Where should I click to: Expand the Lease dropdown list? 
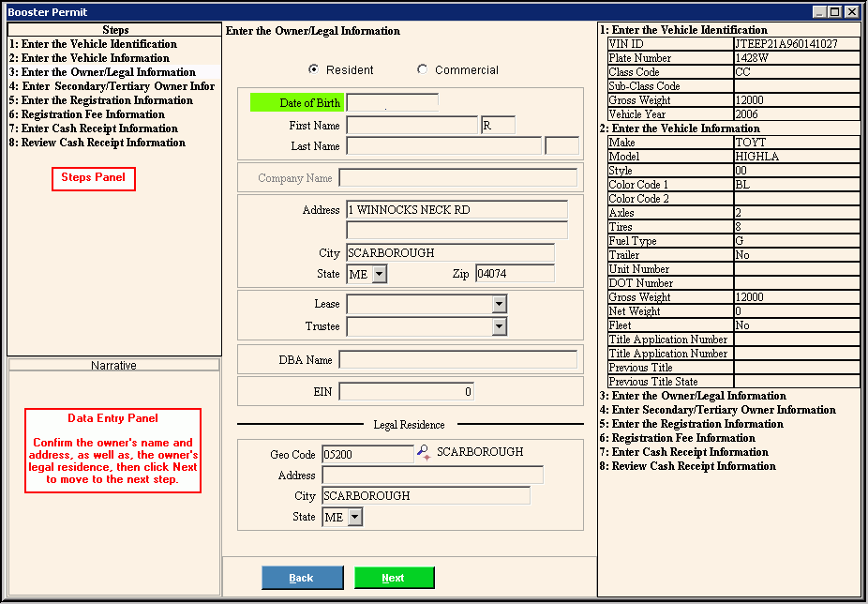tap(499, 304)
